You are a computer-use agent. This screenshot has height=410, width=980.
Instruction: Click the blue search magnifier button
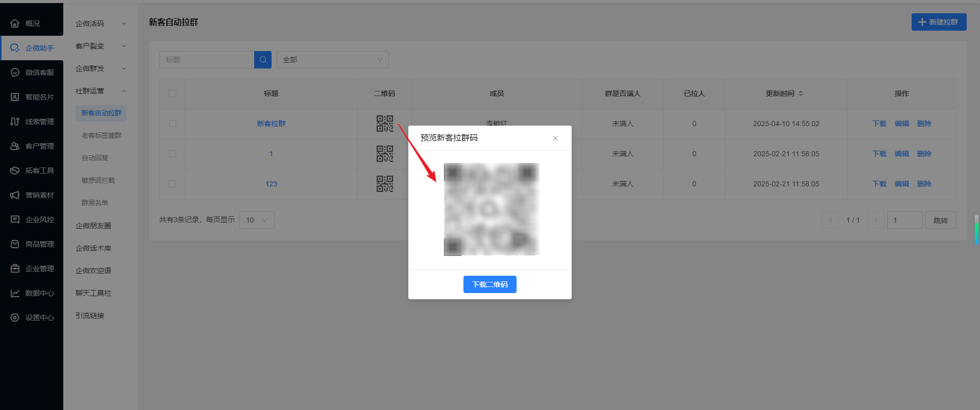coord(263,60)
